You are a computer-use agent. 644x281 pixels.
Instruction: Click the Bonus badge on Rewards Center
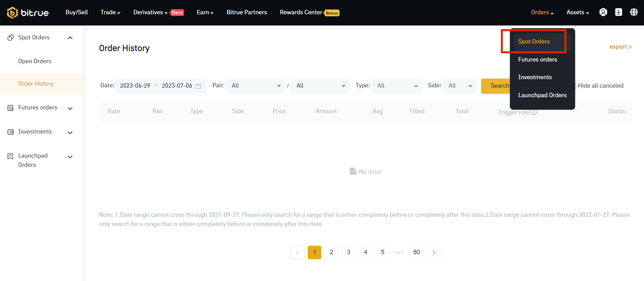coord(332,13)
